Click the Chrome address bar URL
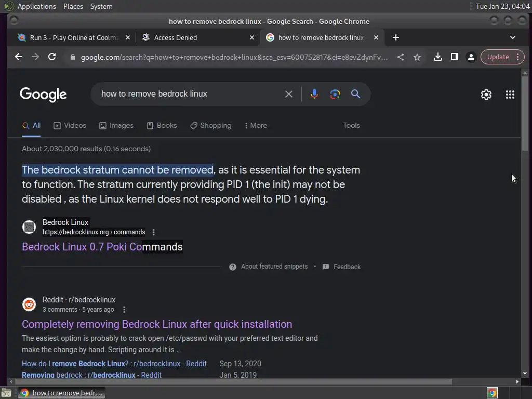532x399 pixels. click(x=234, y=57)
